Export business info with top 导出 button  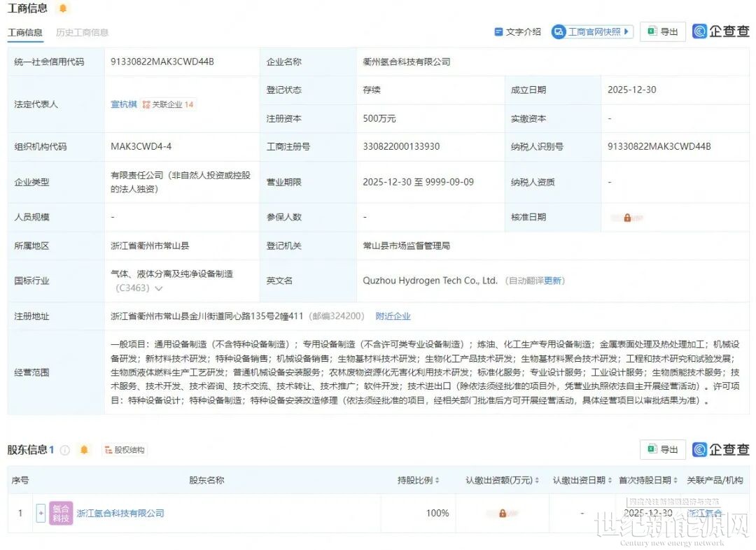[662, 31]
